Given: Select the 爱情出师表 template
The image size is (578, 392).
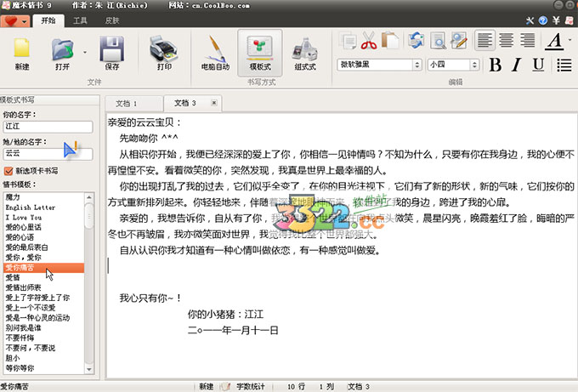Looking at the screenshot, I should point(44,287).
